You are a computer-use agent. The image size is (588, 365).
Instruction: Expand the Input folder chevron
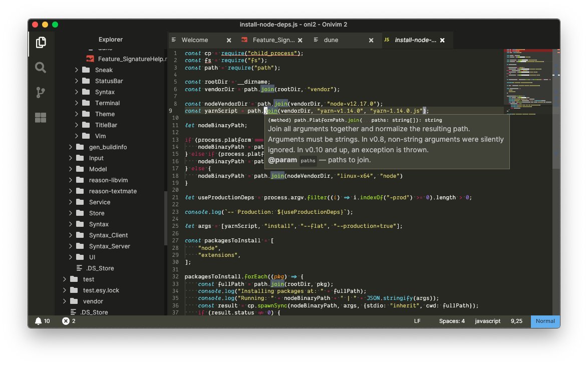(71, 158)
